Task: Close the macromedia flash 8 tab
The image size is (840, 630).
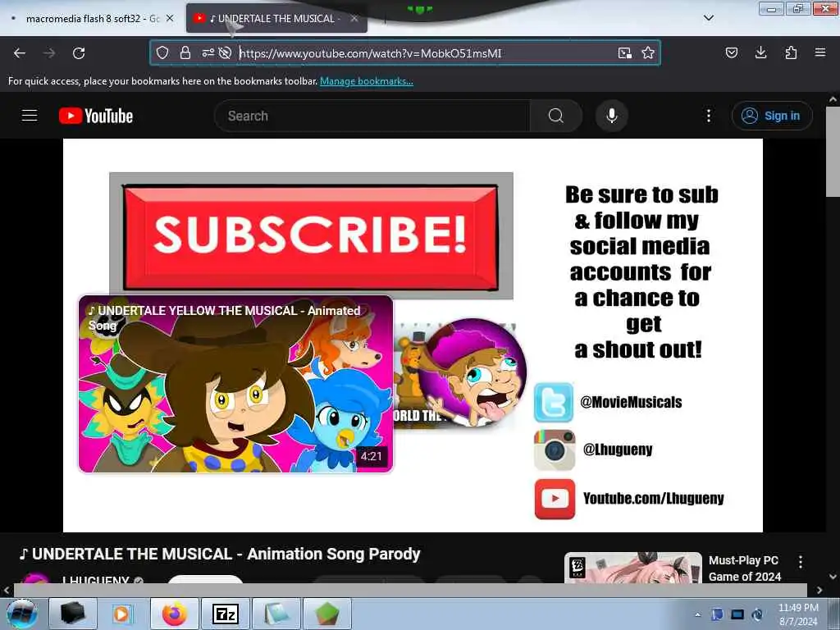Action: (170, 18)
